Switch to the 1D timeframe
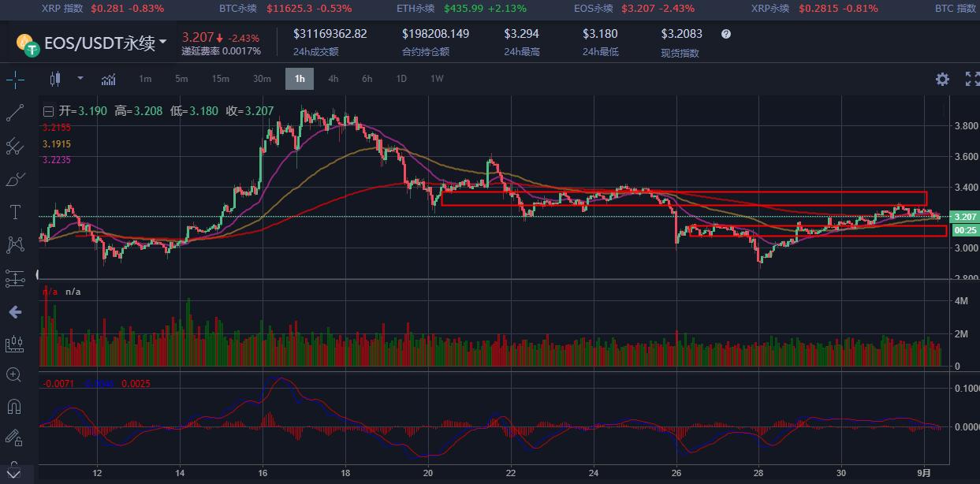980x484 pixels. [x=401, y=79]
